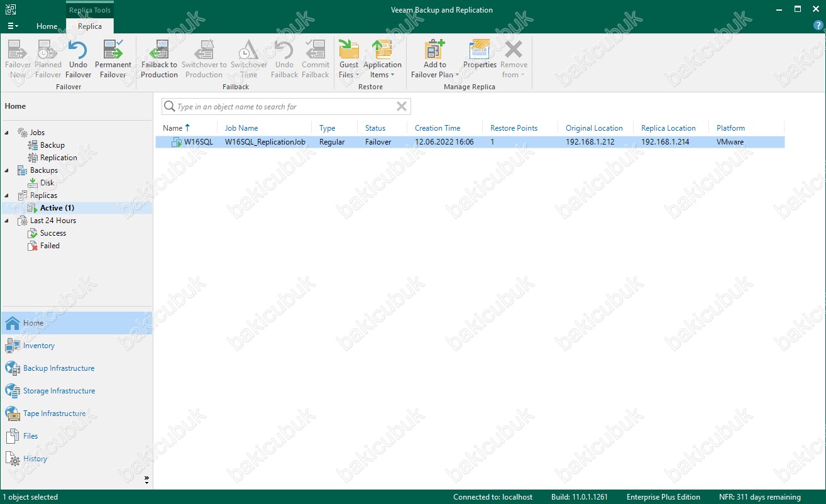Sort by the Creation Time column header

438,128
